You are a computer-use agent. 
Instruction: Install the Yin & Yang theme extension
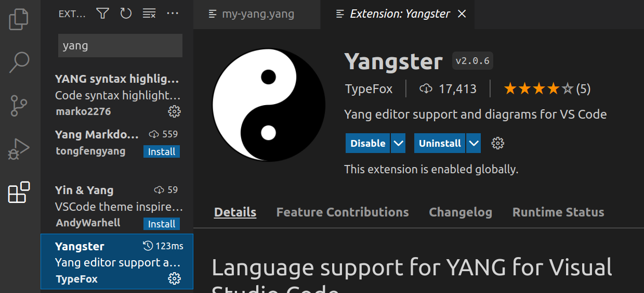[x=162, y=224]
